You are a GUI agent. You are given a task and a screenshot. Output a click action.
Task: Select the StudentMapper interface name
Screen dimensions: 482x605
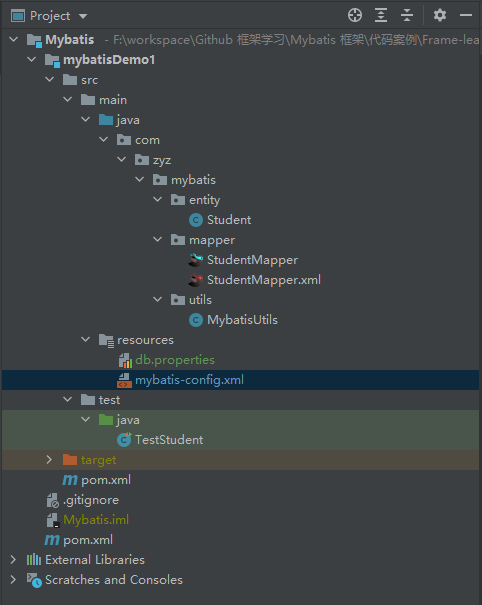[252, 260]
